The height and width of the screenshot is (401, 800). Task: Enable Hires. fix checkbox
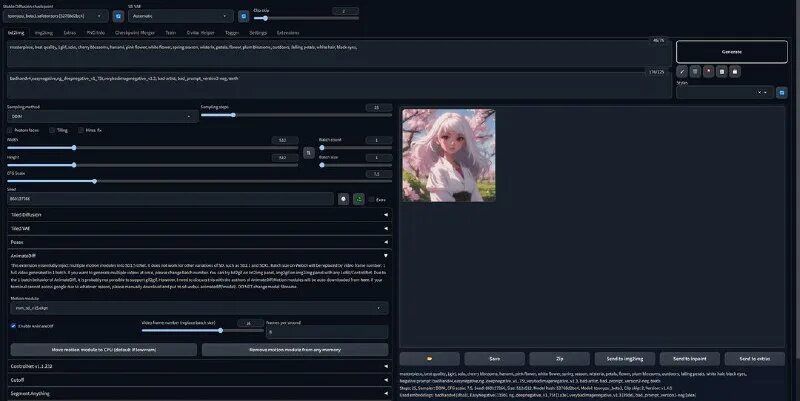pyautogui.click(x=81, y=130)
